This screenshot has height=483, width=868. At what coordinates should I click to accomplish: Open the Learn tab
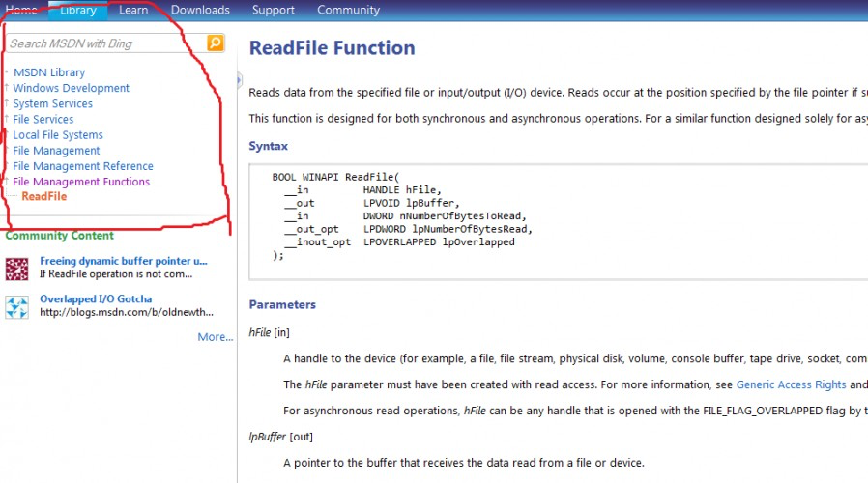tap(133, 10)
